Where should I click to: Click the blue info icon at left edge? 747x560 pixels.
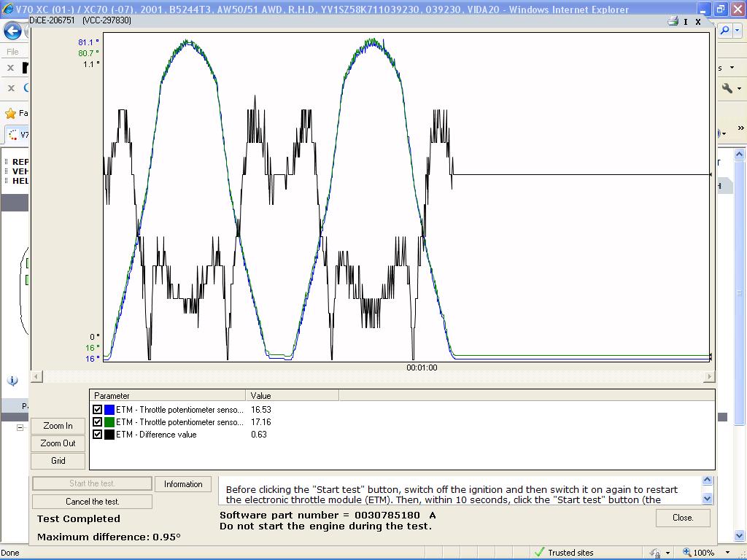point(12,381)
